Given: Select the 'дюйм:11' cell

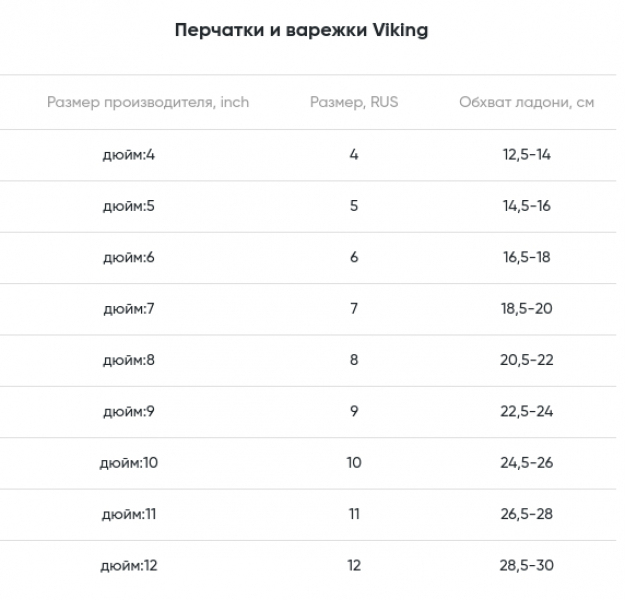Looking at the screenshot, I should click(129, 514).
